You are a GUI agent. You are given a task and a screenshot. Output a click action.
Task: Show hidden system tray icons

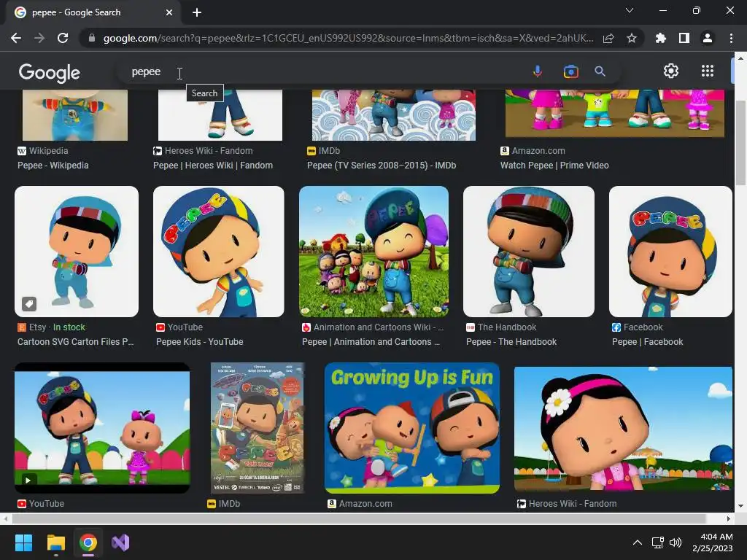[x=638, y=542]
